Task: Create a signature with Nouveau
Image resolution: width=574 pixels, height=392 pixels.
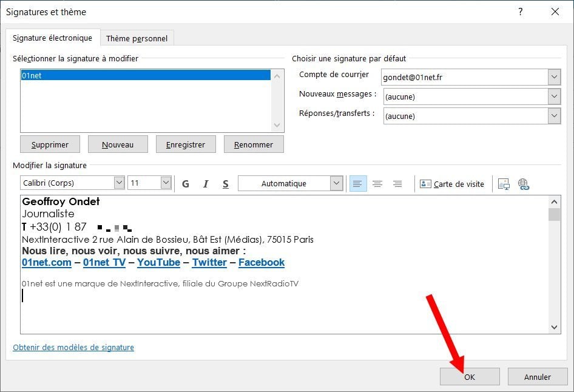Action: [x=118, y=144]
